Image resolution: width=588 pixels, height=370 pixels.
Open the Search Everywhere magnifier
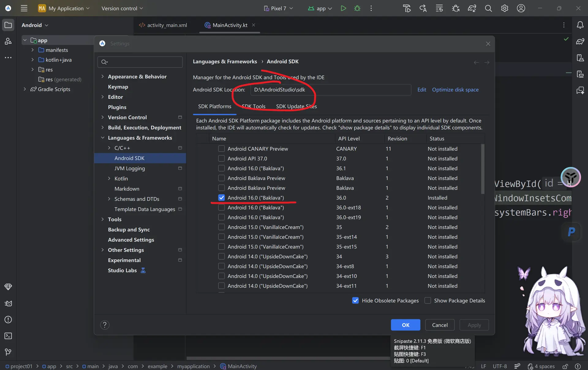[x=488, y=8]
